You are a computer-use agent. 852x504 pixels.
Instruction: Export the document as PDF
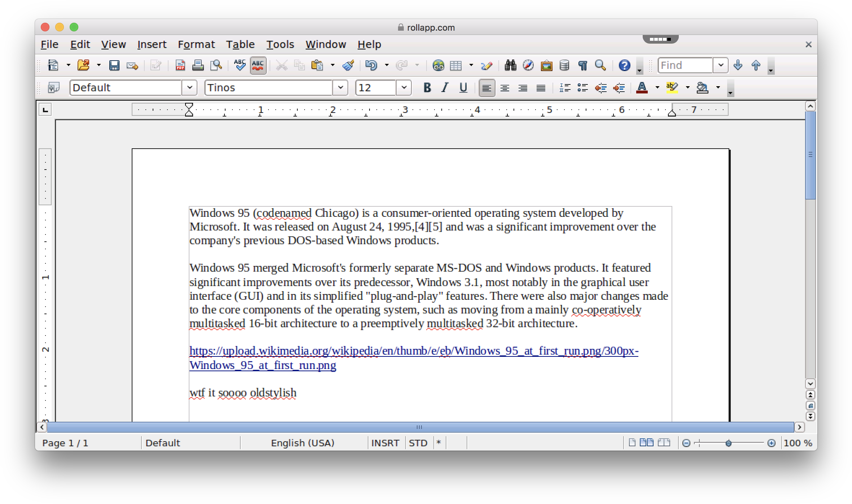point(180,65)
